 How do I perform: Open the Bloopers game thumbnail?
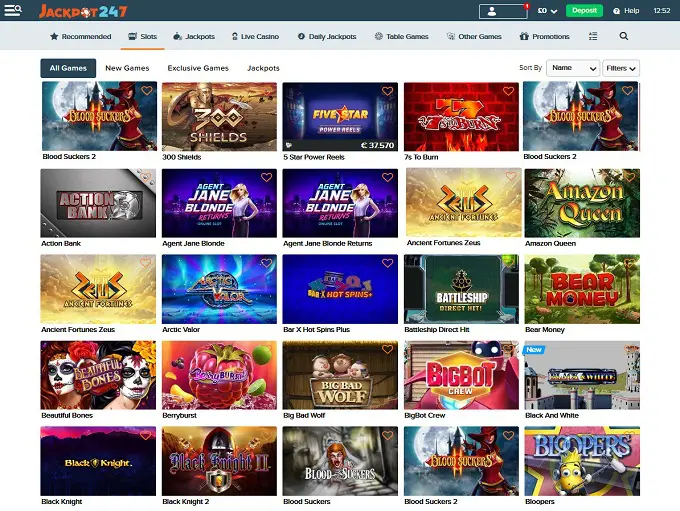point(582,461)
